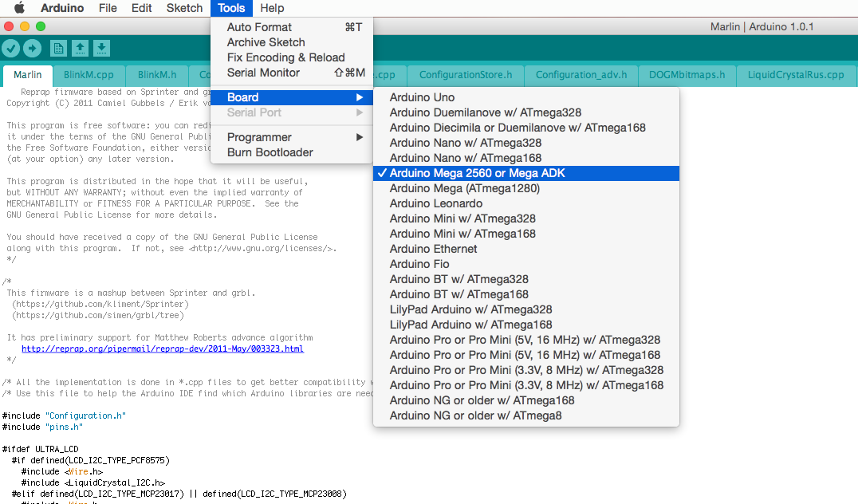Open the reprap.org pipermail link
Viewport: 858px width, 504px height.
163,349
